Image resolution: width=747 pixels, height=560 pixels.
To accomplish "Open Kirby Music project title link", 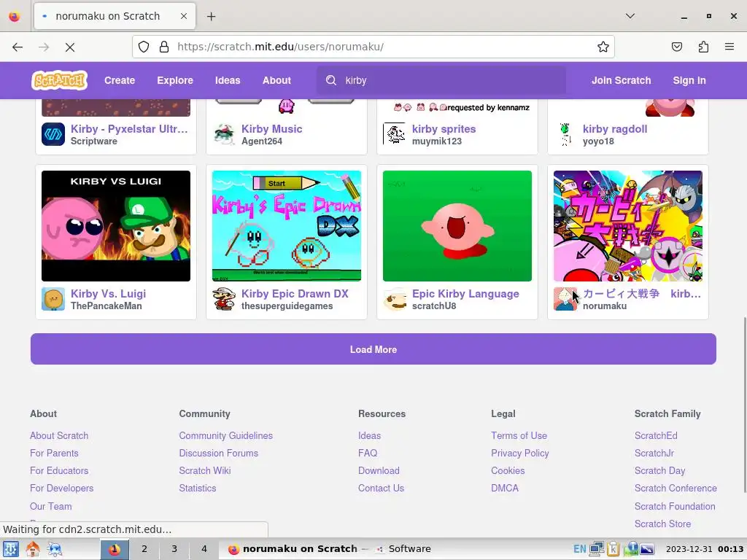I will pos(271,128).
